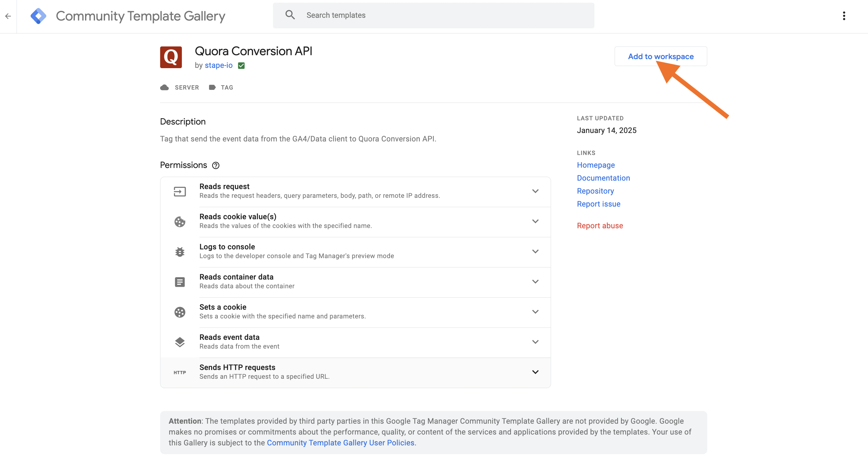Open the Homepage link

pos(595,165)
